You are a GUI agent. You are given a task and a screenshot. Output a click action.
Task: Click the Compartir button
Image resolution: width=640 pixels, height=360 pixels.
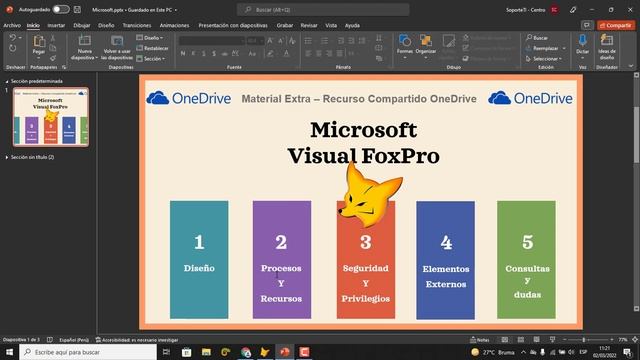616,25
